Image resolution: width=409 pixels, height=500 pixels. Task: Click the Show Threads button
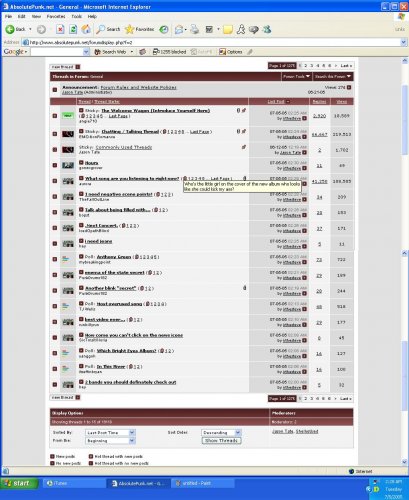[x=221, y=441]
